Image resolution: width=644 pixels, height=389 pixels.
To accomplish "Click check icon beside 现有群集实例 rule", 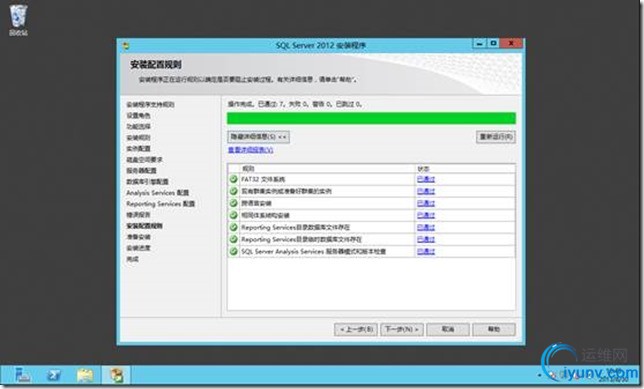I will [x=233, y=191].
